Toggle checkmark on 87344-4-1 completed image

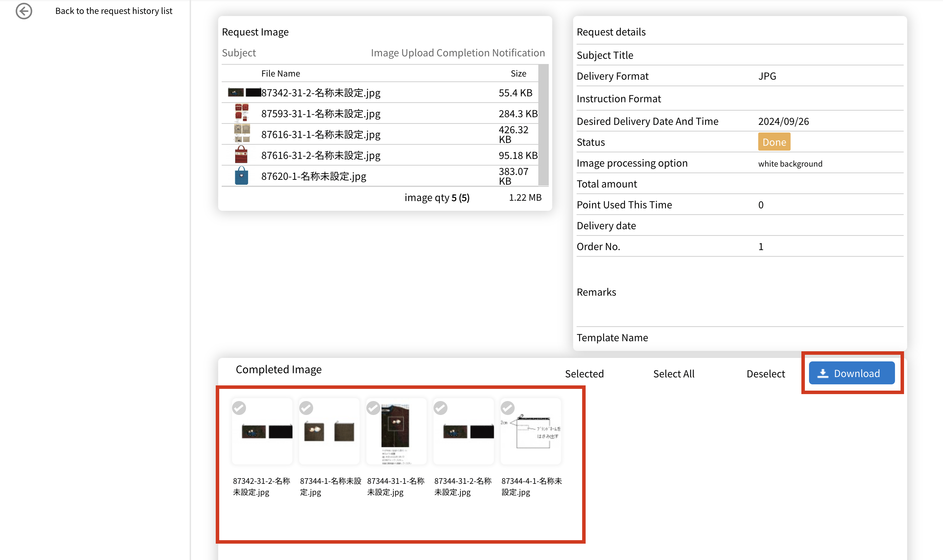pyautogui.click(x=508, y=408)
